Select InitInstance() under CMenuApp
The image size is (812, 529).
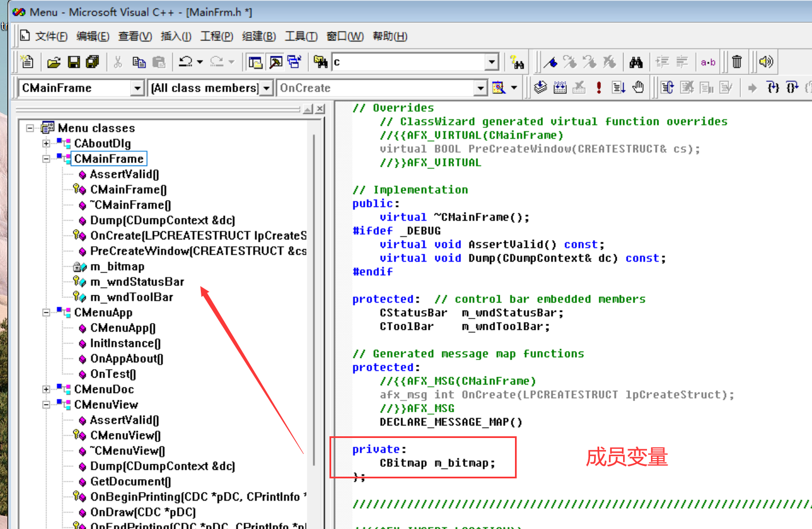125,343
